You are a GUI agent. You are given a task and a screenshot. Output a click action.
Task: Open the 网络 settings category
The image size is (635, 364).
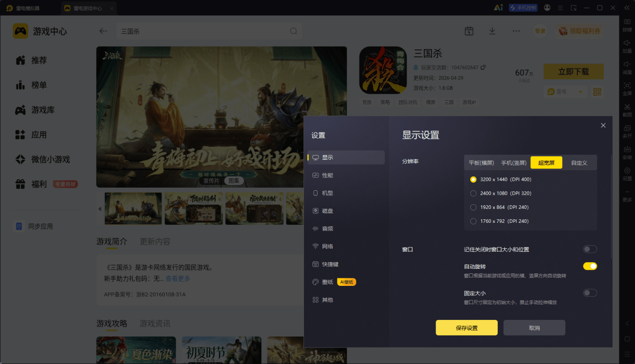click(x=346, y=246)
